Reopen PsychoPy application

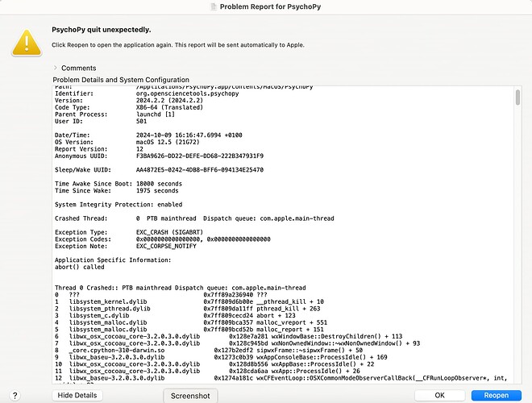pos(496,395)
